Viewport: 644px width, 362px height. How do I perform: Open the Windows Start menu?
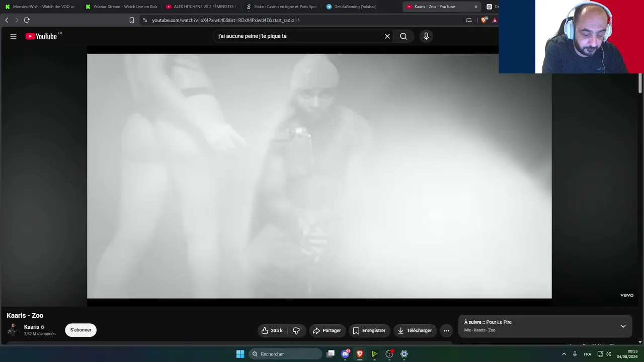coord(240,354)
